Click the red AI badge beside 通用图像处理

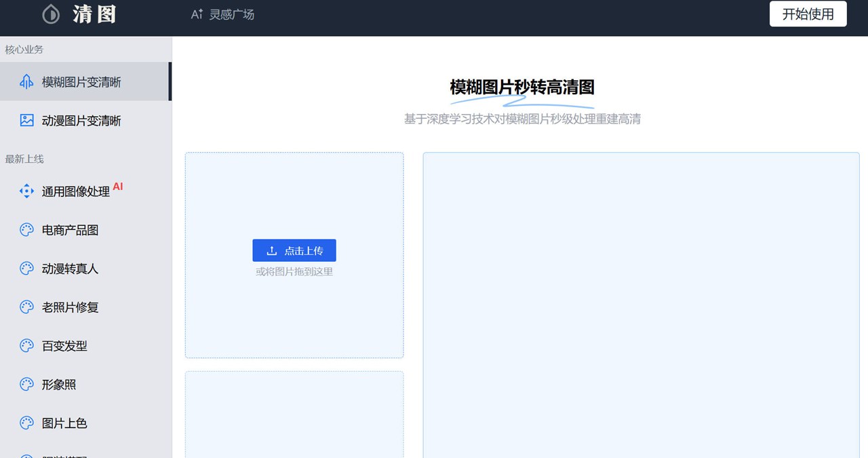coord(118,187)
